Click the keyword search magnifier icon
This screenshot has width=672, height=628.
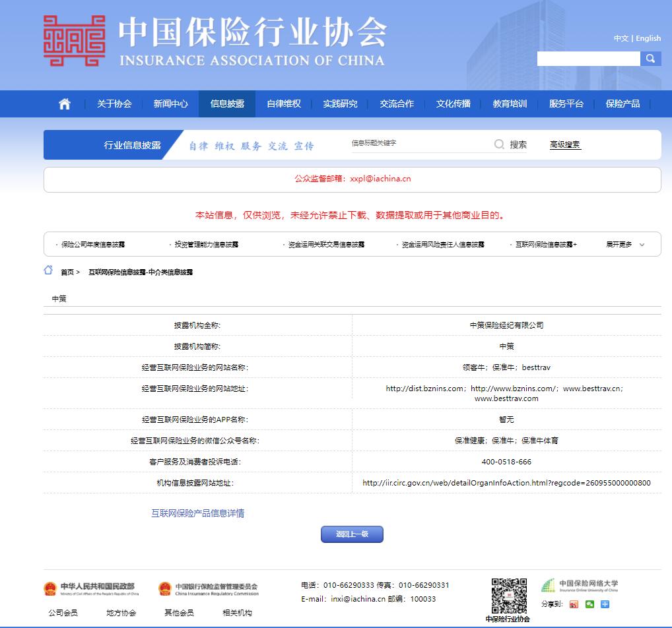pyautogui.click(x=499, y=144)
